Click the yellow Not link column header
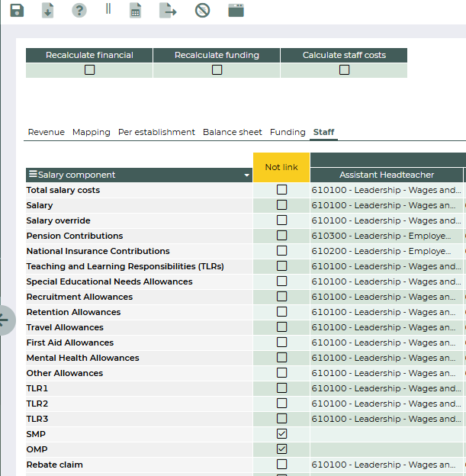The image size is (466, 476). click(x=281, y=167)
